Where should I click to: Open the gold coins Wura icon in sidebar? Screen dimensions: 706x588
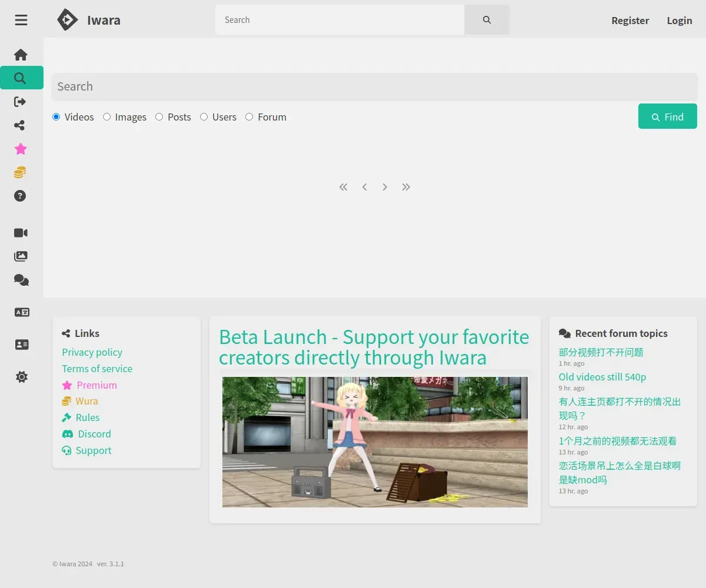click(21, 172)
